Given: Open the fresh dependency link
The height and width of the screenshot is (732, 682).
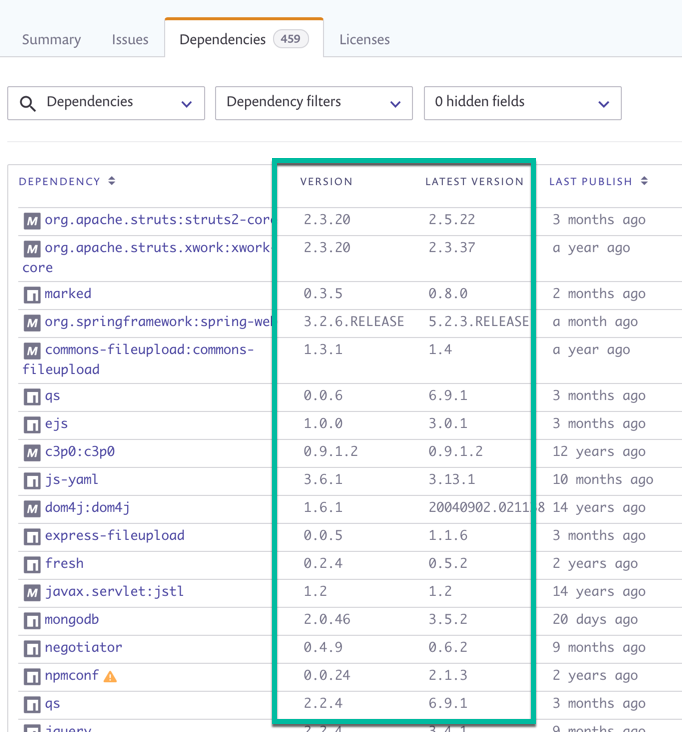Looking at the screenshot, I should (x=64, y=563).
